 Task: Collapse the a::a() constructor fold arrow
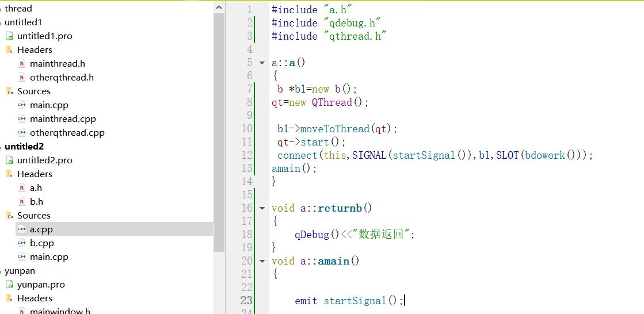tap(262, 63)
